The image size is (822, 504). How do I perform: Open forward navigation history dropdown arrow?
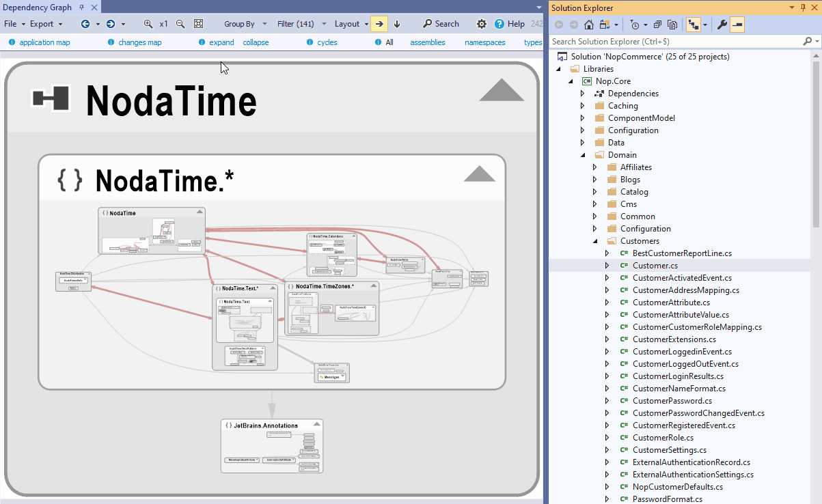(x=123, y=24)
